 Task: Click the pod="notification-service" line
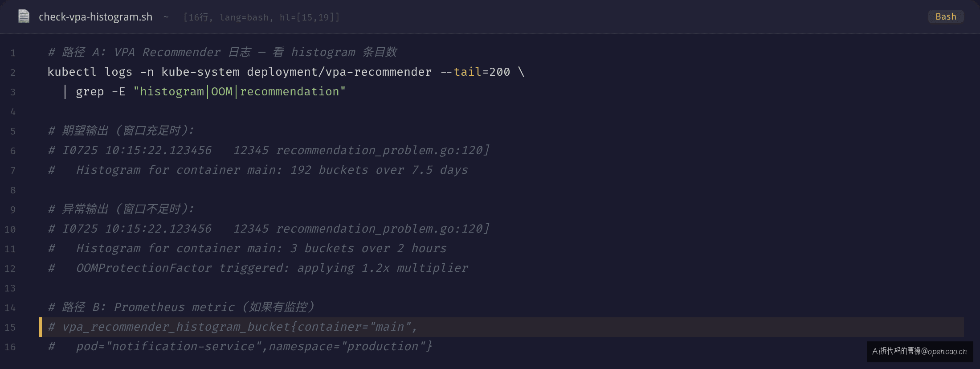tap(240, 346)
